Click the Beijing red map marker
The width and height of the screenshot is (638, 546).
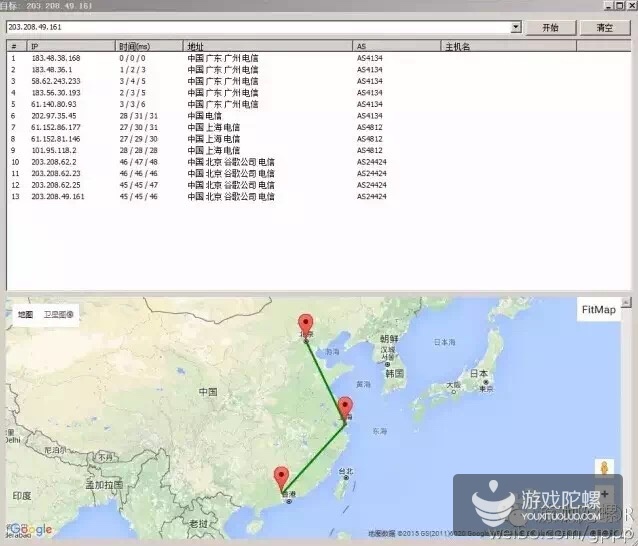[x=308, y=325]
